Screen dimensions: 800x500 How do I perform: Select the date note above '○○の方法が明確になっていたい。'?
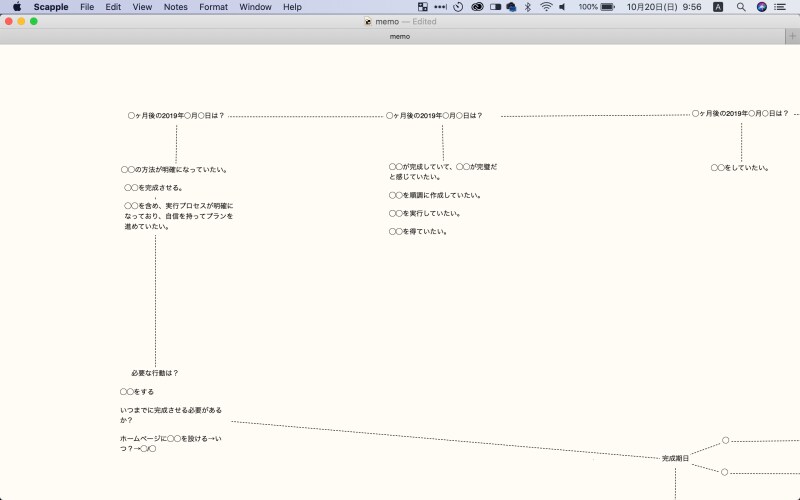[x=176, y=116]
